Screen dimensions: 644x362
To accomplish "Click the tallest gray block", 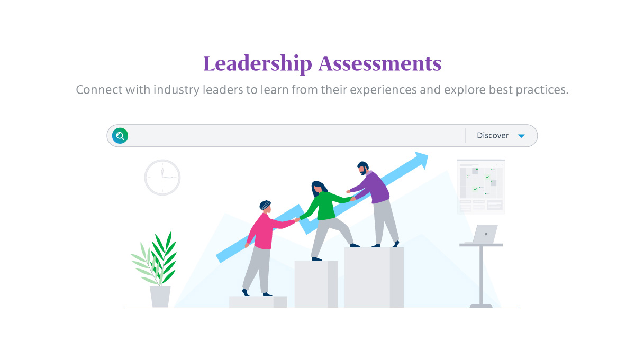I will click(373, 277).
